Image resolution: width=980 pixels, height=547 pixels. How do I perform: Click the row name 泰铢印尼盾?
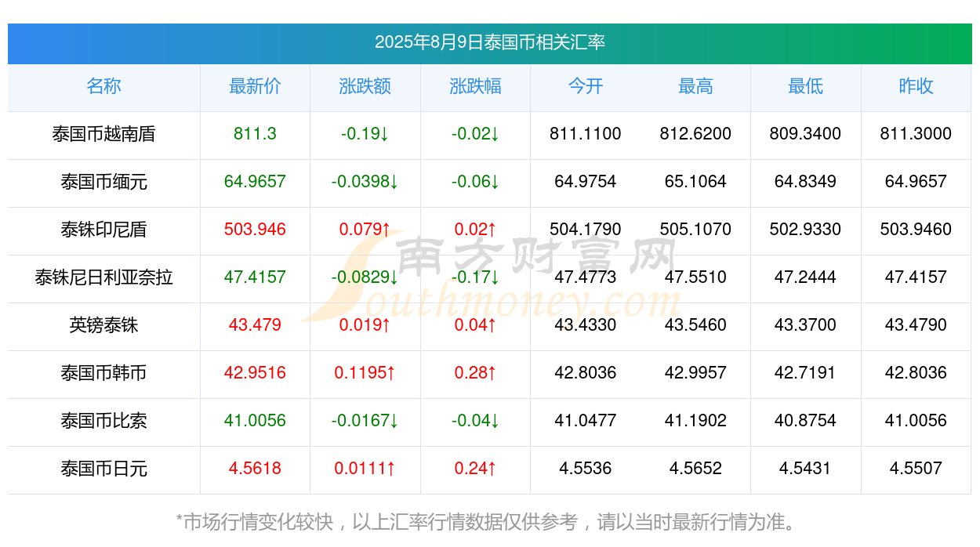point(103,230)
